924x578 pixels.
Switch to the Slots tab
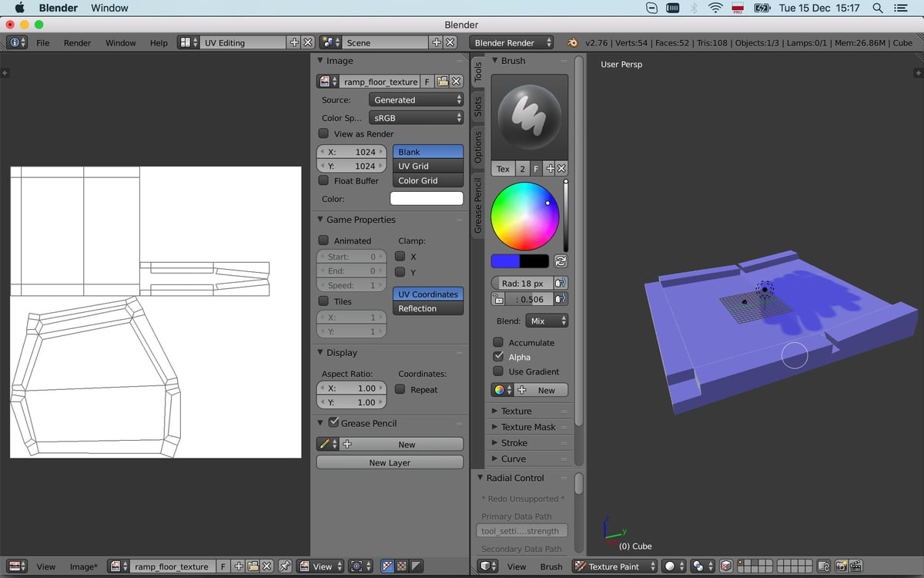pyautogui.click(x=478, y=106)
